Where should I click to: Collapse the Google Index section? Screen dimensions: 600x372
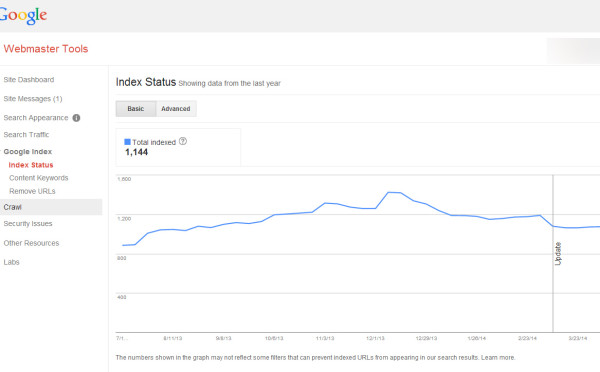(28, 152)
